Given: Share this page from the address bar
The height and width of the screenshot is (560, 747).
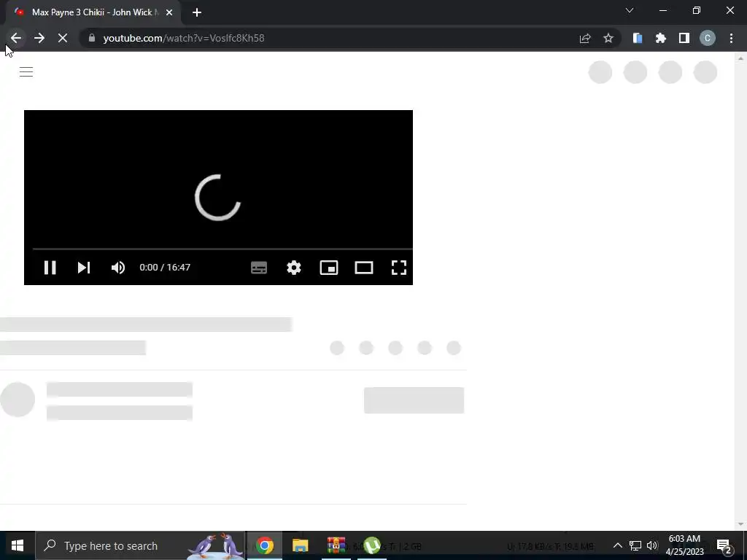Looking at the screenshot, I should (585, 38).
